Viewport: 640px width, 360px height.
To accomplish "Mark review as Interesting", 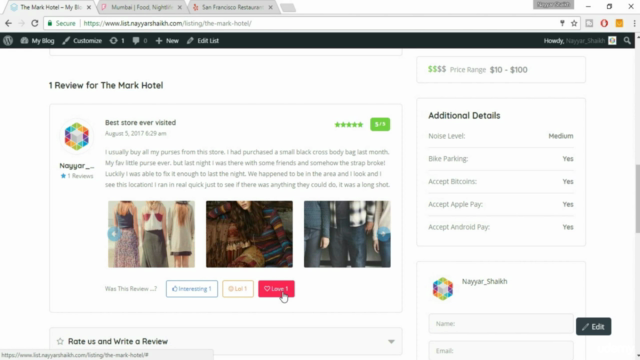I will point(192,289).
